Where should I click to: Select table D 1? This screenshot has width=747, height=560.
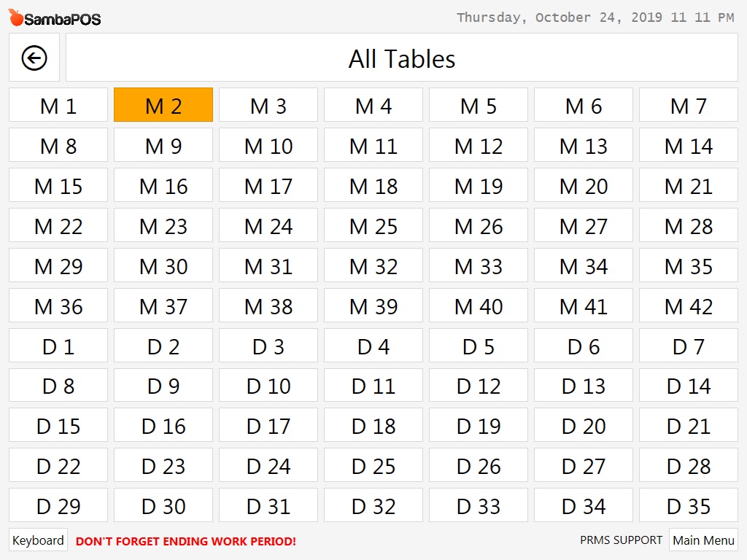click(58, 346)
